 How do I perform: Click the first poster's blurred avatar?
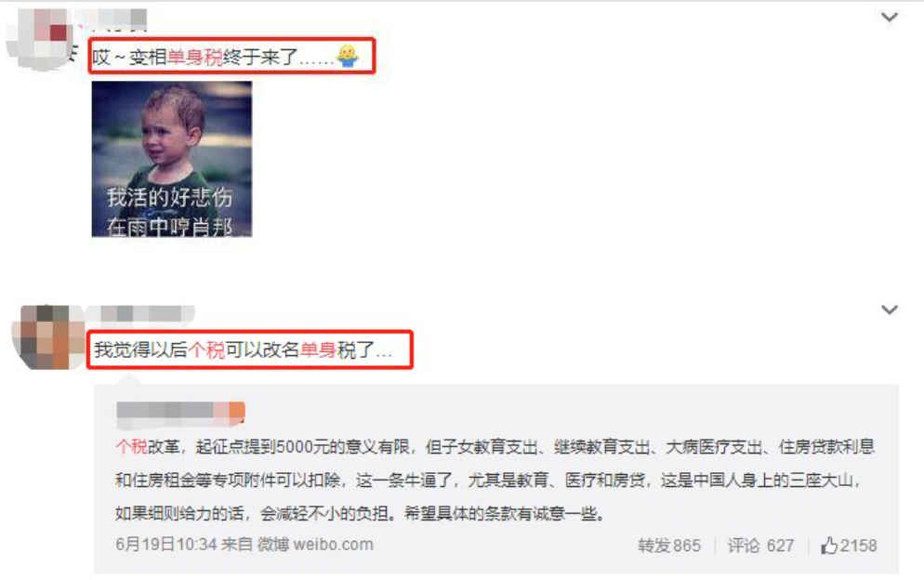click(x=40, y=37)
